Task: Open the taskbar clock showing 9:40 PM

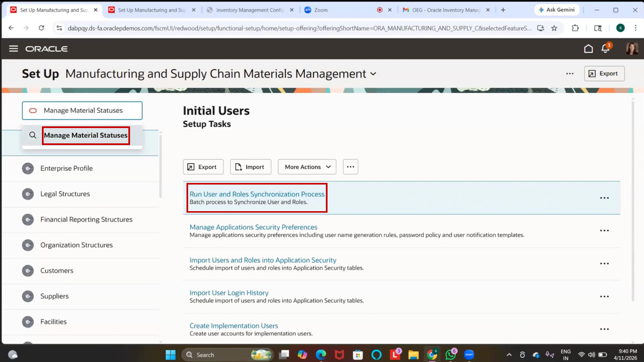Action: point(625,355)
